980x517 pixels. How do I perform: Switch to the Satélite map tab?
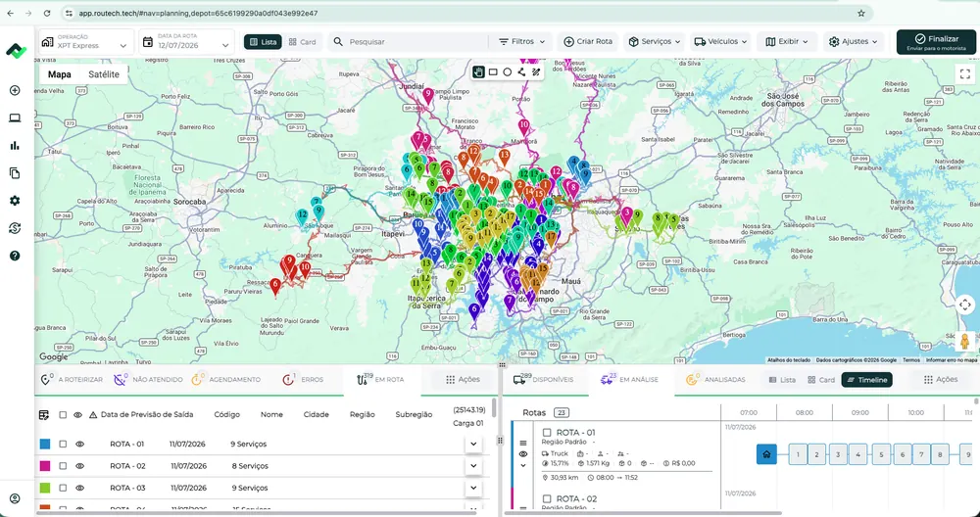[104, 74]
